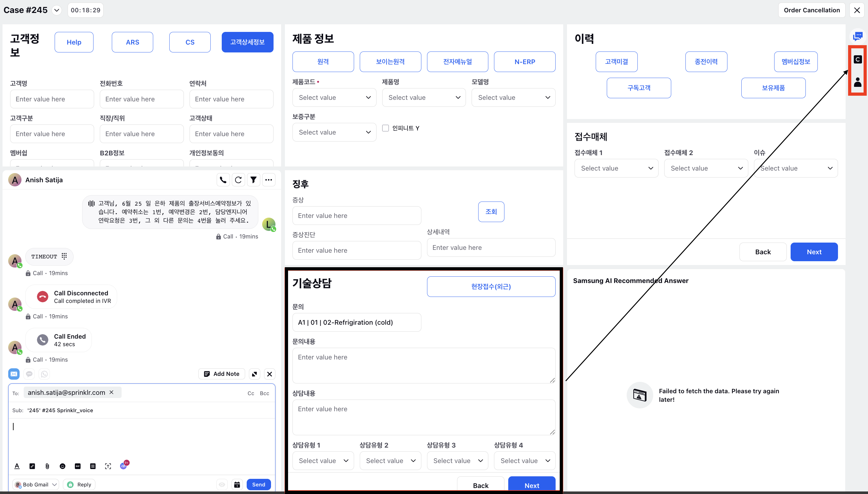Open the Order Cancellation button
868x494 pixels.
[812, 10]
